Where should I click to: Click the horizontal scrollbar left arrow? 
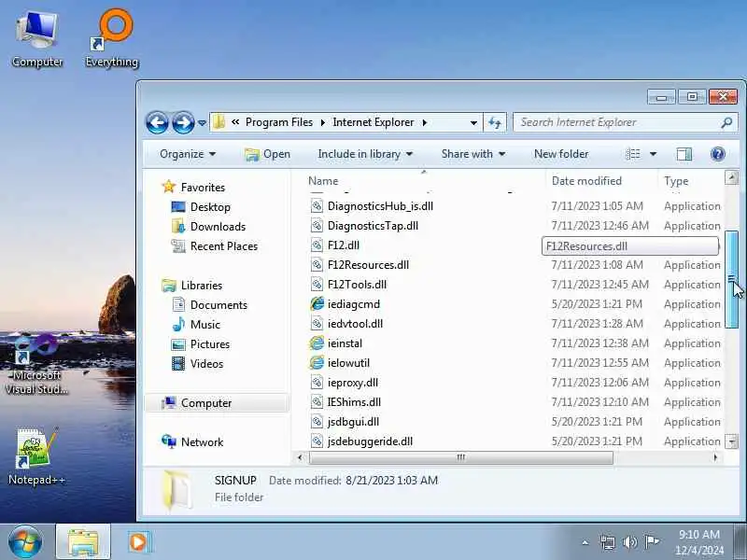(x=300, y=457)
